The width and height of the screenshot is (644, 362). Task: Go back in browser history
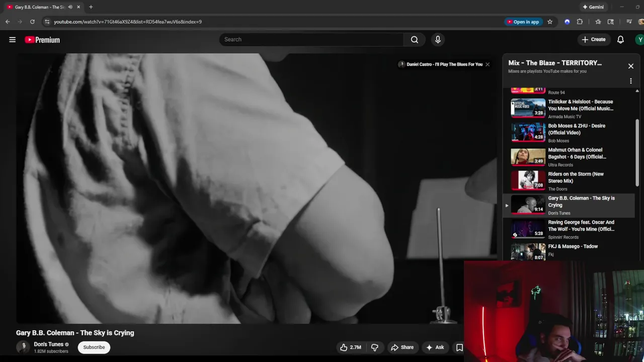coord(8,22)
